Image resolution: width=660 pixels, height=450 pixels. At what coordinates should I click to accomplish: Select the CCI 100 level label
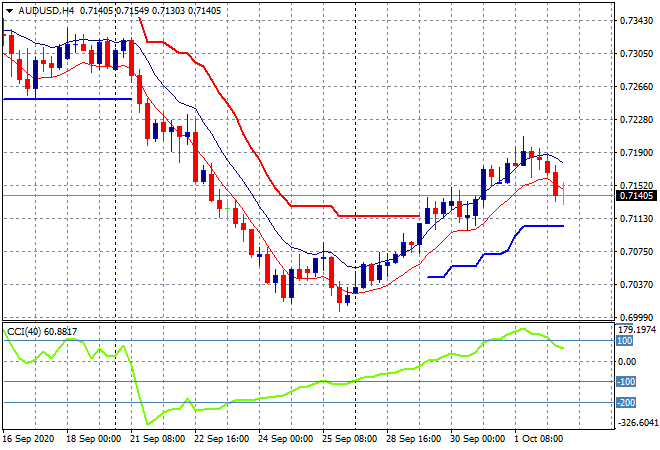(625, 341)
